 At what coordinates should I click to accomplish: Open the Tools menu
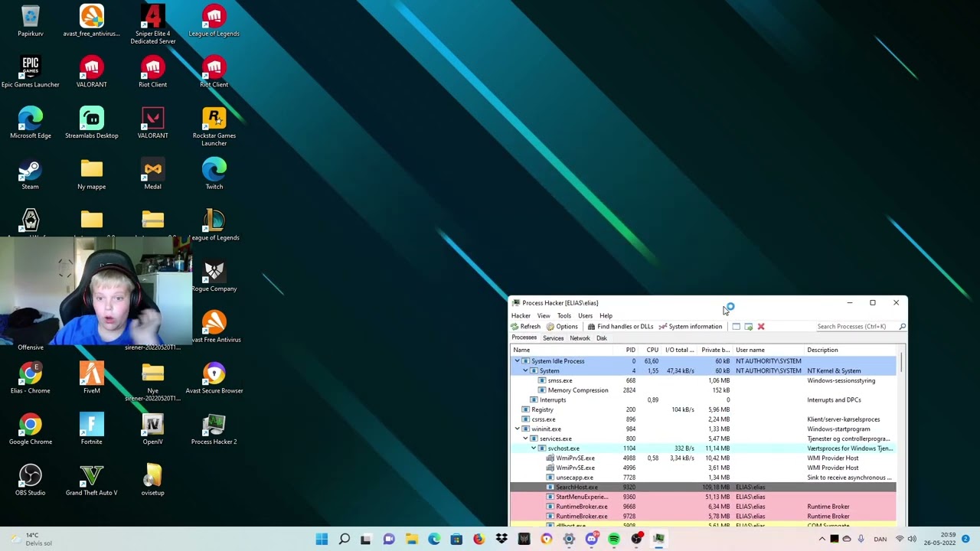point(564,315)
